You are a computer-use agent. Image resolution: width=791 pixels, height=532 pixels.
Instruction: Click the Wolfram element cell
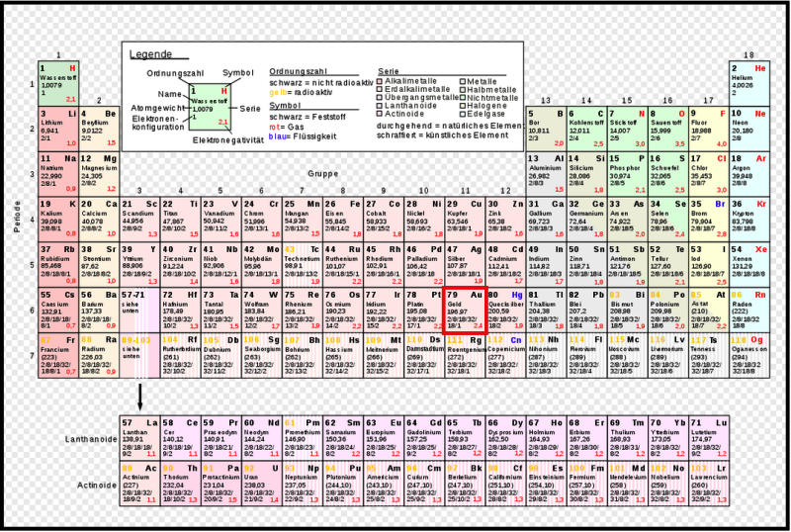click(262, 310)
